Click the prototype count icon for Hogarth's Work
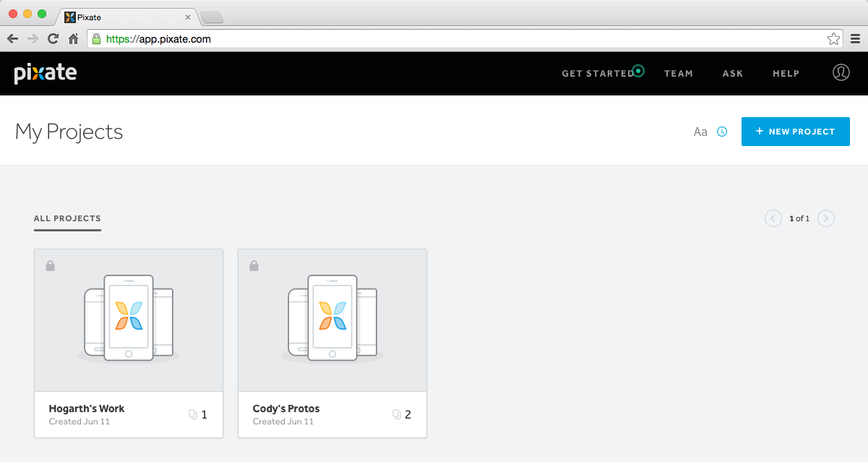 [193, 414]
